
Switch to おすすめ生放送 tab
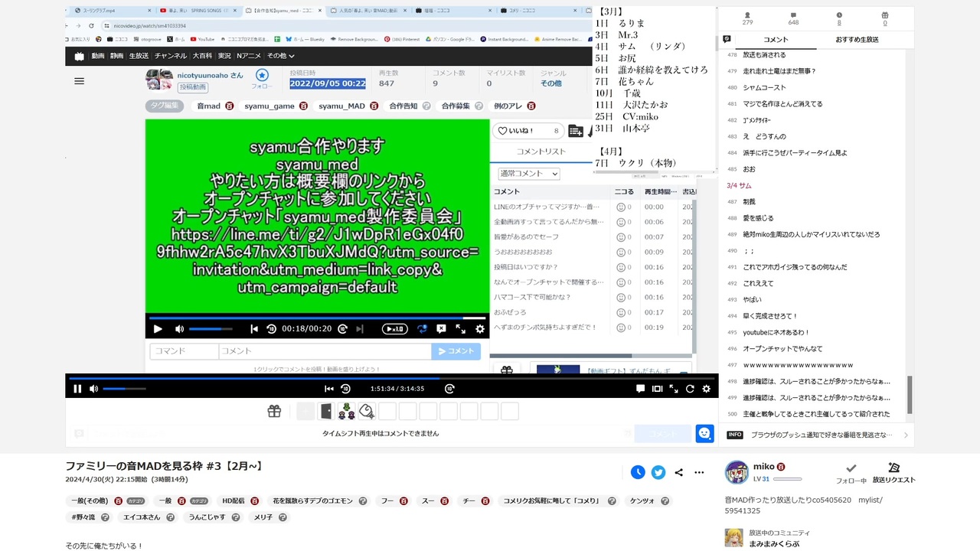pos(857,39)
